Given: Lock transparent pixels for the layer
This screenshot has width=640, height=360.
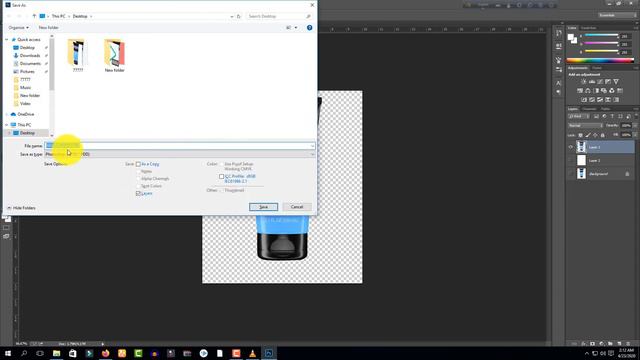Looking at the screenshot, I should pos(580,135).
